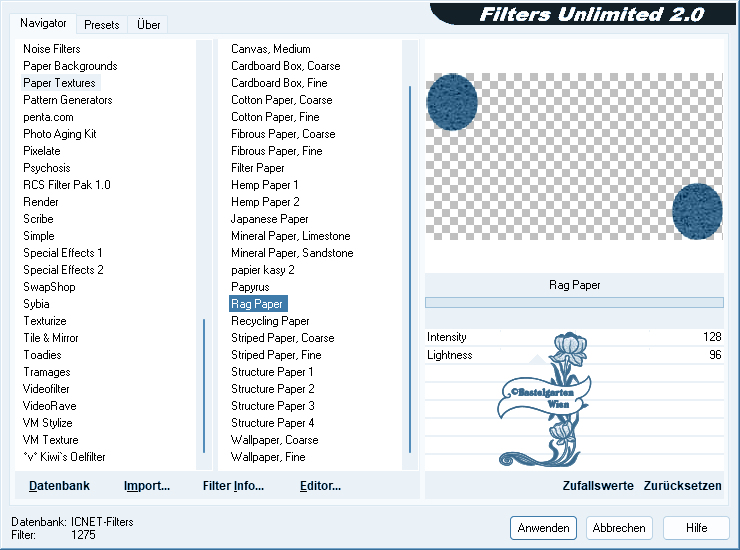Select Pixelate category

click(42, 151)
